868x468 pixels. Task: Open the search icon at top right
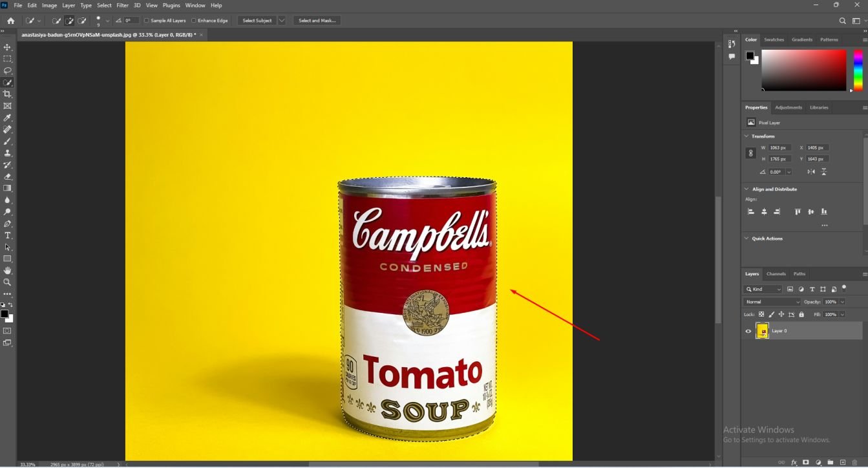pos(843,21)
